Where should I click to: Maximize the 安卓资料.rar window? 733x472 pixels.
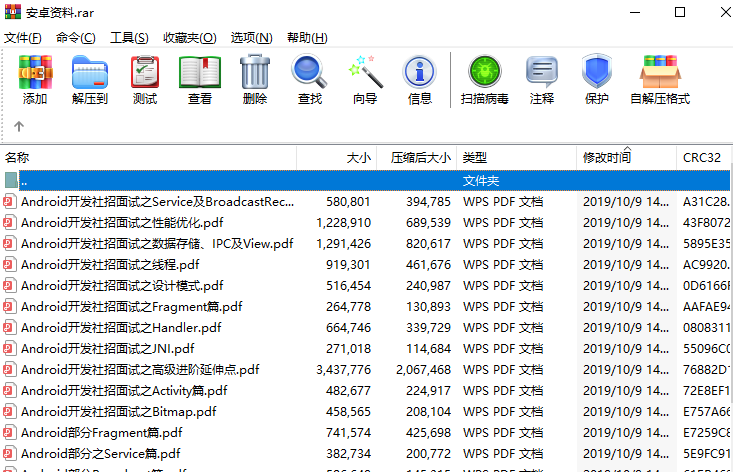680,12
